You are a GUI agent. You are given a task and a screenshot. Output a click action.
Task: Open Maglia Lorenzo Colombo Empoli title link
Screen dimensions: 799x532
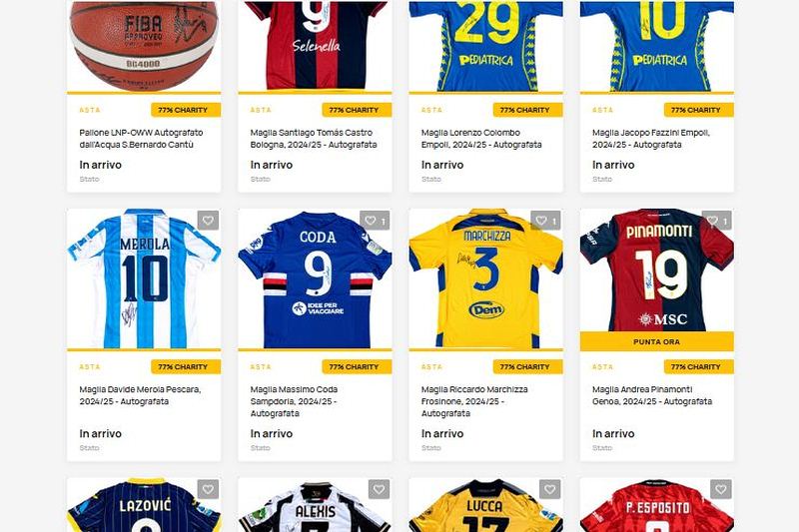[x=481, y=139]
